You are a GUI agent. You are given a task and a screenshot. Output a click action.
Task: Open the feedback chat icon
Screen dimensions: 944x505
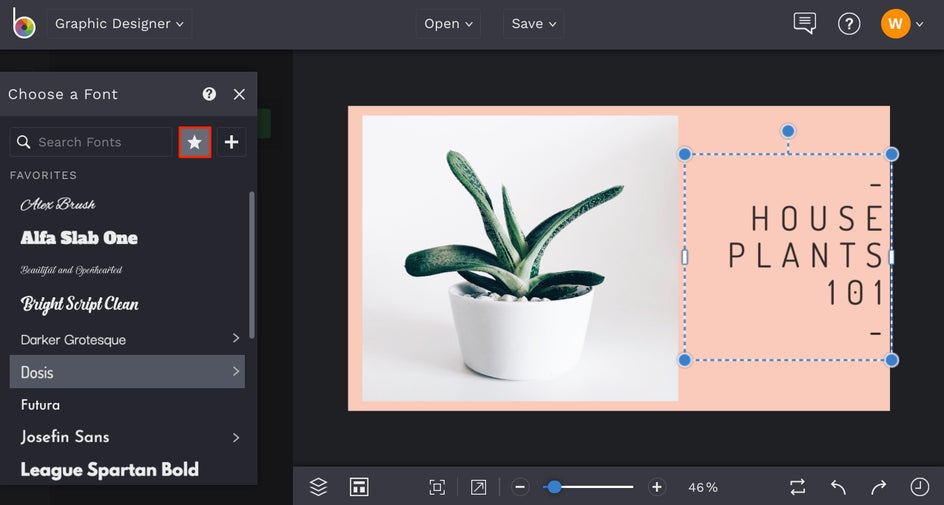point(804,24)
